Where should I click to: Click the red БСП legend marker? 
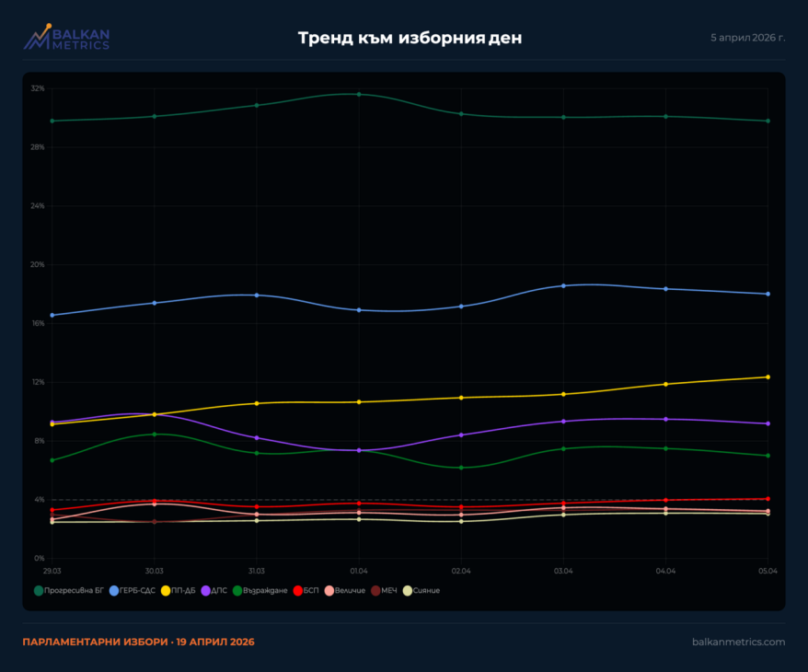pyautogui.click(x=296, y=590)
